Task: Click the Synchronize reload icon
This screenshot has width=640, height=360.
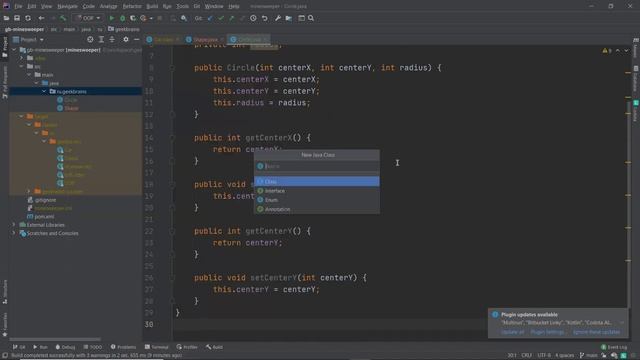Action: click(28, 18)
